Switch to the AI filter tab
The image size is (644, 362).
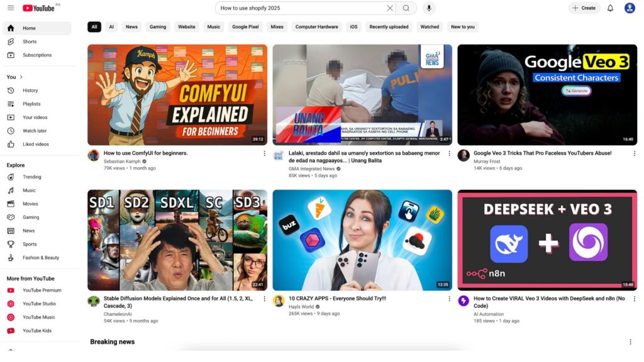click(111, 26)
